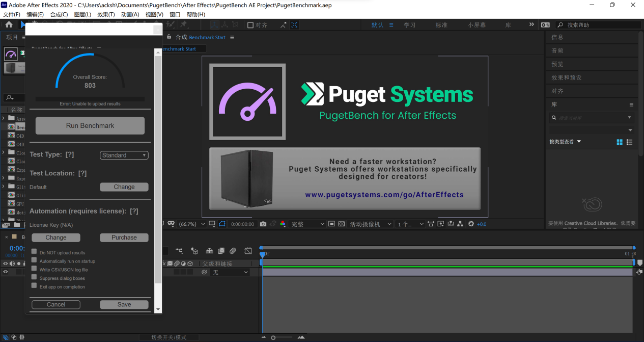
Task: Expand 按类型查看 library filter
Action: (565, 142)
